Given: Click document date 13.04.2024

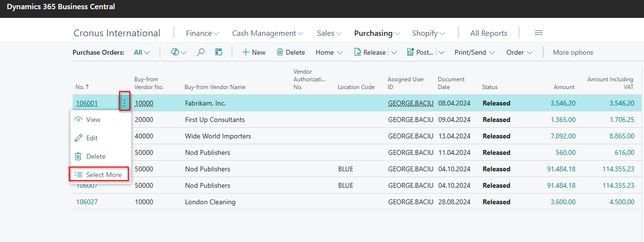Looking at the screenshot, I should click(454, 136).
